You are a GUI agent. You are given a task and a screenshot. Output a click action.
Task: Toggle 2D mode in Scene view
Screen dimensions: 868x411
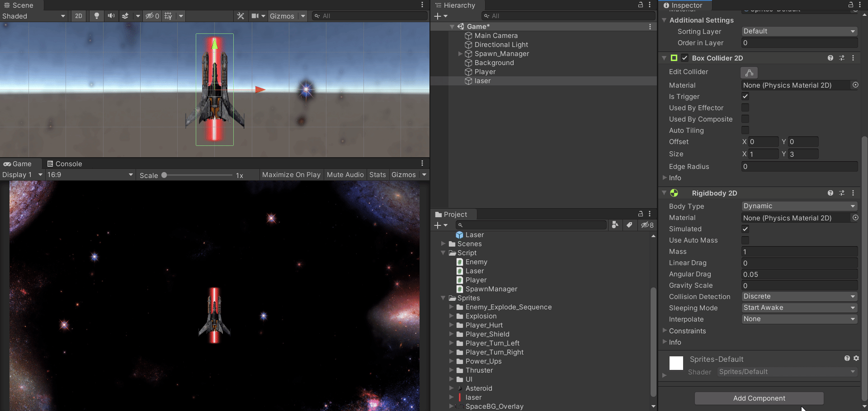tap(79, 16)
